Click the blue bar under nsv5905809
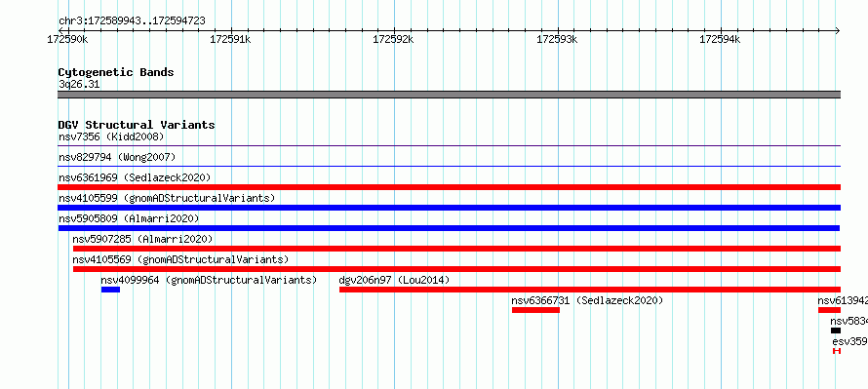The height and width of the screenshot is (389, 868). (449, 228)
